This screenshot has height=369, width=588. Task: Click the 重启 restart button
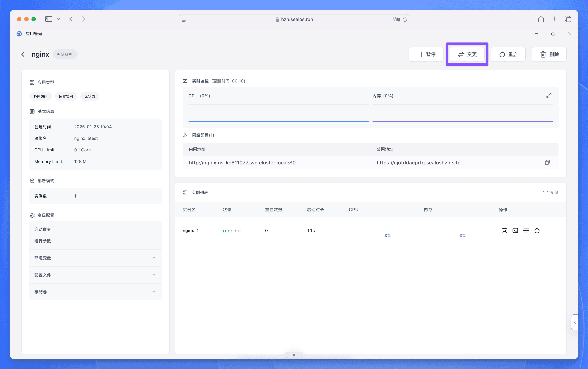tap(508, 54)
